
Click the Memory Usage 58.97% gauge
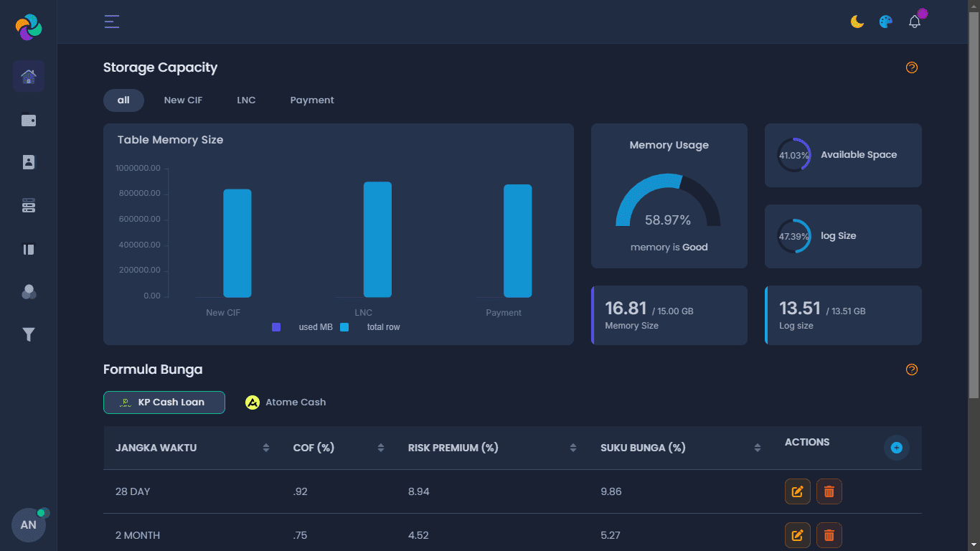click(668, 201)
